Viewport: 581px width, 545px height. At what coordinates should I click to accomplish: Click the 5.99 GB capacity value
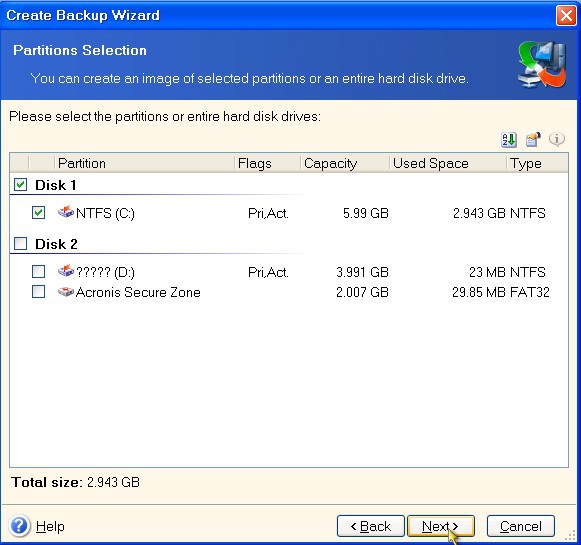366,213
